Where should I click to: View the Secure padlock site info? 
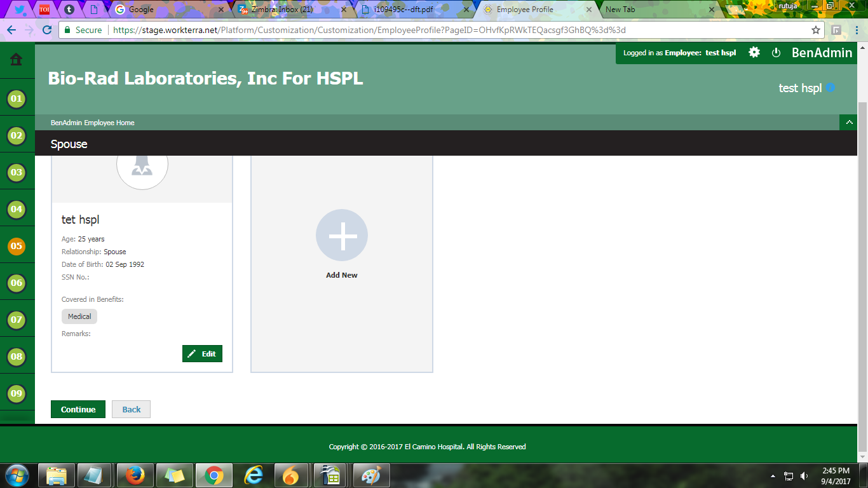click(x=83, y=30)
